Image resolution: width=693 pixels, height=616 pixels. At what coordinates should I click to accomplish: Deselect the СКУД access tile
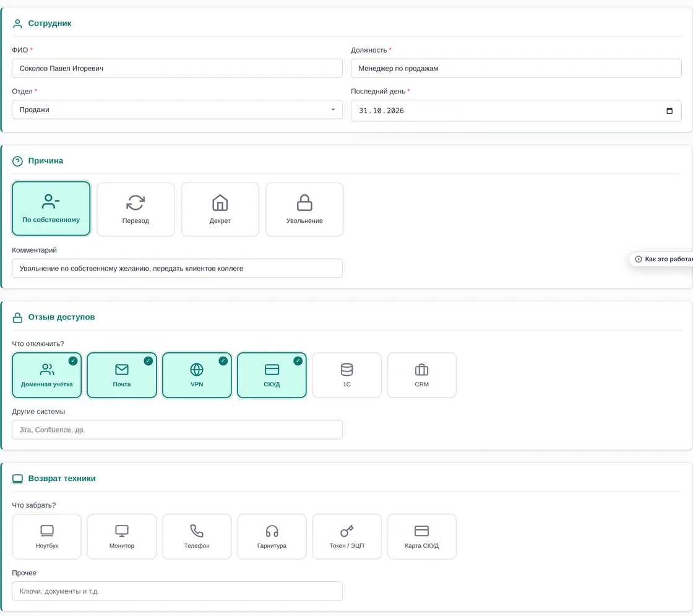tap(272, 375)
